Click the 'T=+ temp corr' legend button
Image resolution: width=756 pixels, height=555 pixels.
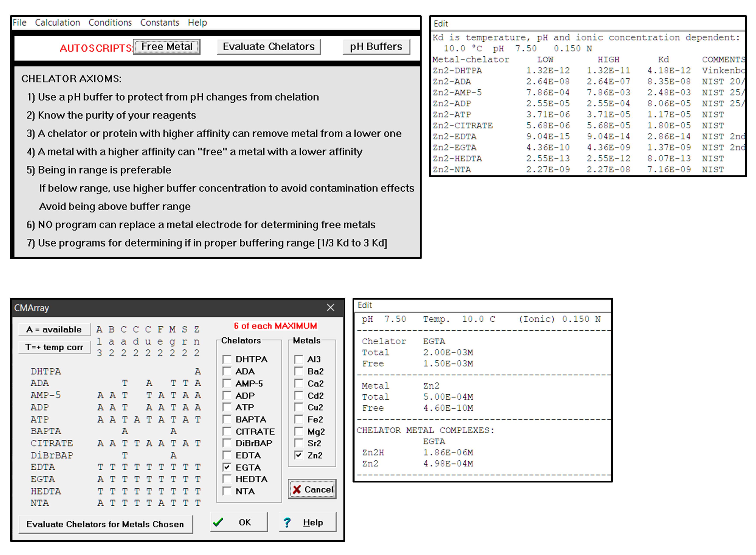point(54,347)
